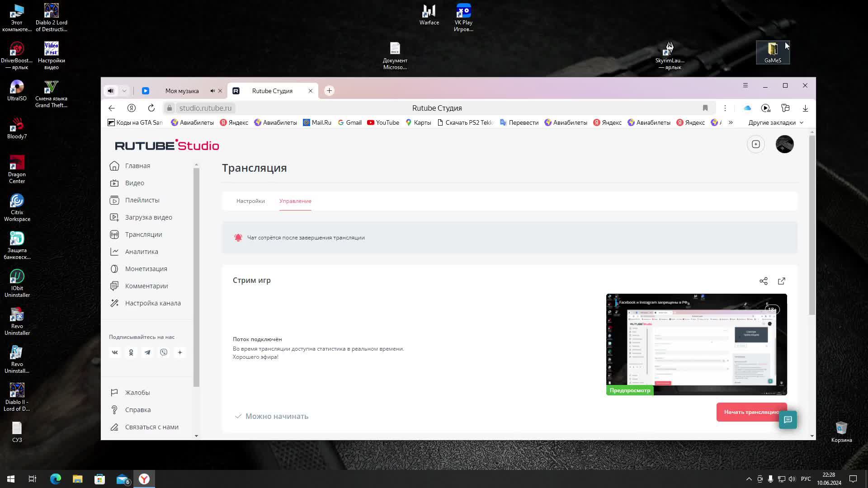Expand the tab group dropdown arrow
This screenshot has width=868, height=488.
pos(124,91)
